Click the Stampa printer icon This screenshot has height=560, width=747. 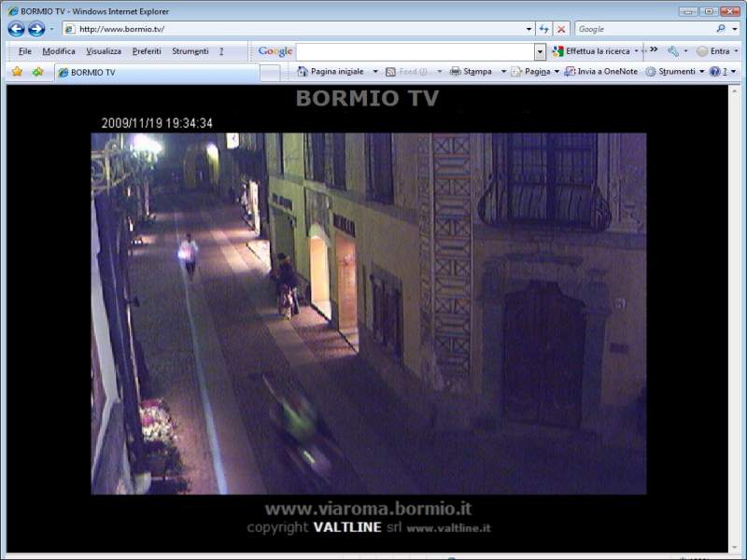point(456,72)
